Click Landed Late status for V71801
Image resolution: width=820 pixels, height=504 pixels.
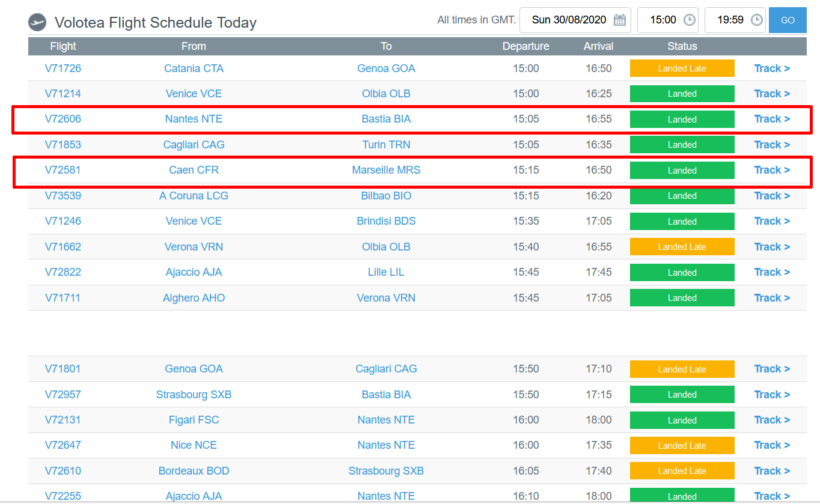[x=682, y=369]
